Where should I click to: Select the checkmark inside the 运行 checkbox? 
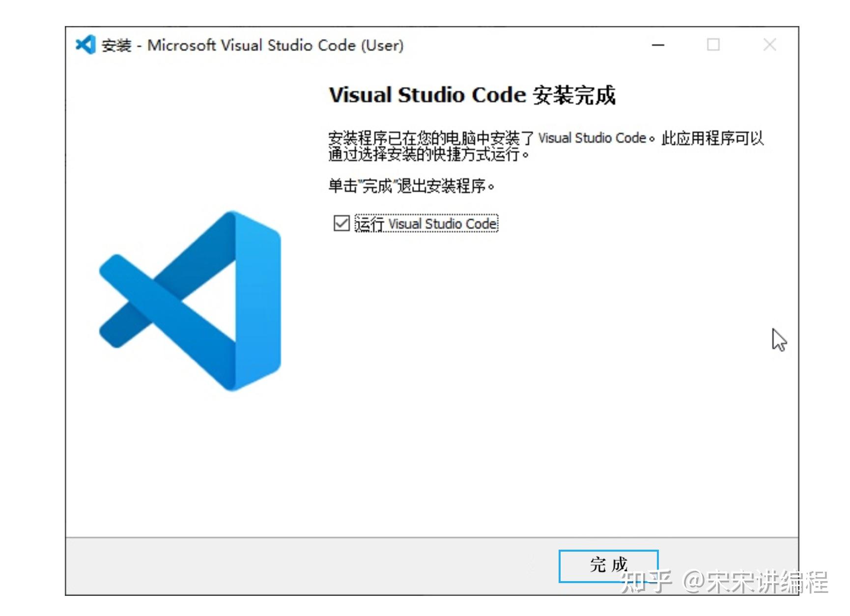coord(341,224)
